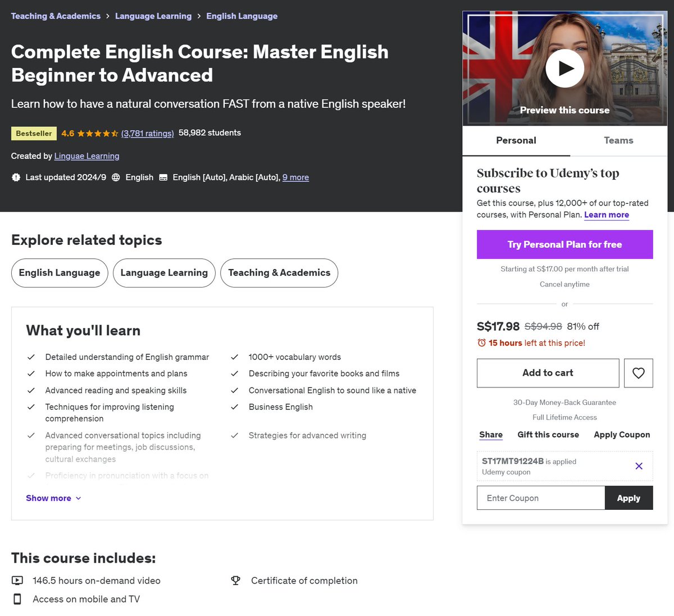Image resolution: width=674 pixels, height=616 pixels.
Task: Click '146.5 hours on-demand video' text
Action: (97, 581)
